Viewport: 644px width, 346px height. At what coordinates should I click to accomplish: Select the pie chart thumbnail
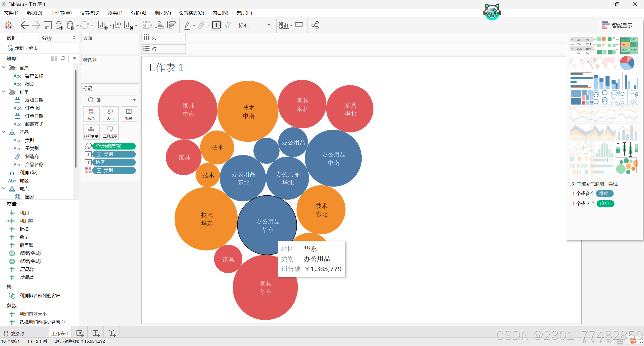point(627,63)
